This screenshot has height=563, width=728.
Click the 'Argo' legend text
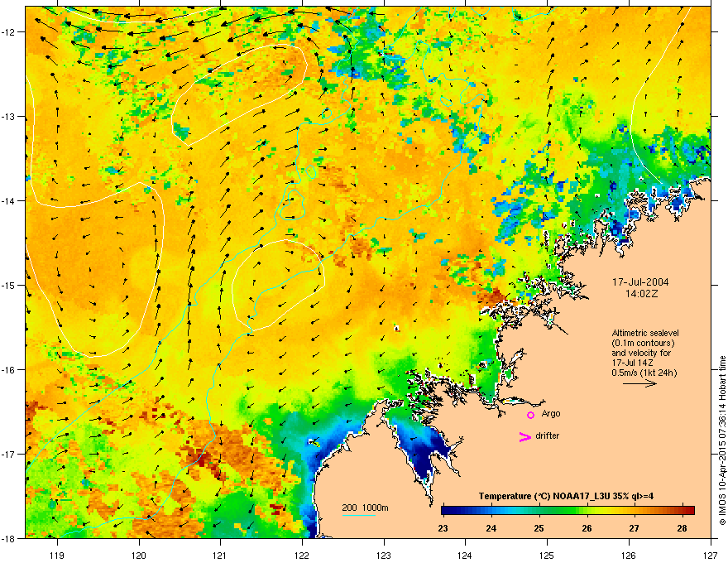[551, 413]
